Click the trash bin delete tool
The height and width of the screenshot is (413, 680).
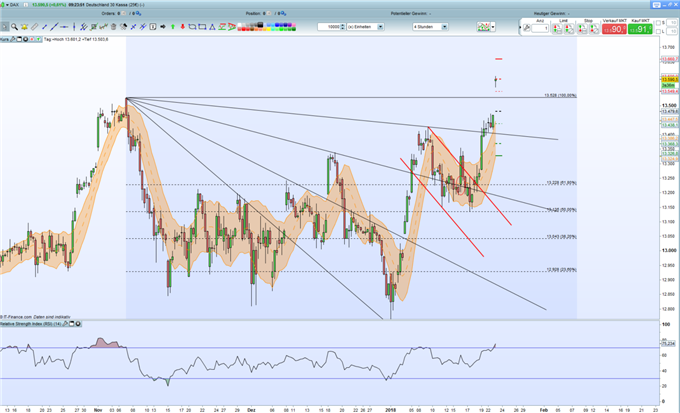coord(114,26)
